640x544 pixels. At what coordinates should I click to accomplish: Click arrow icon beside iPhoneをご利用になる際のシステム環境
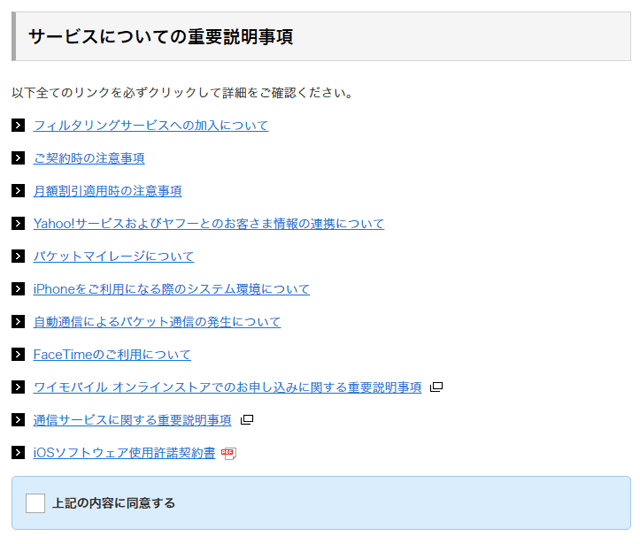pyautogui.click(x=18, y=289)
